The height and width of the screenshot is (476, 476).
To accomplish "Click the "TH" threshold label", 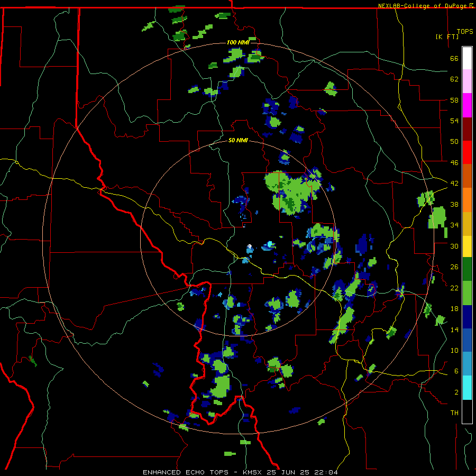I will (454, 413).
